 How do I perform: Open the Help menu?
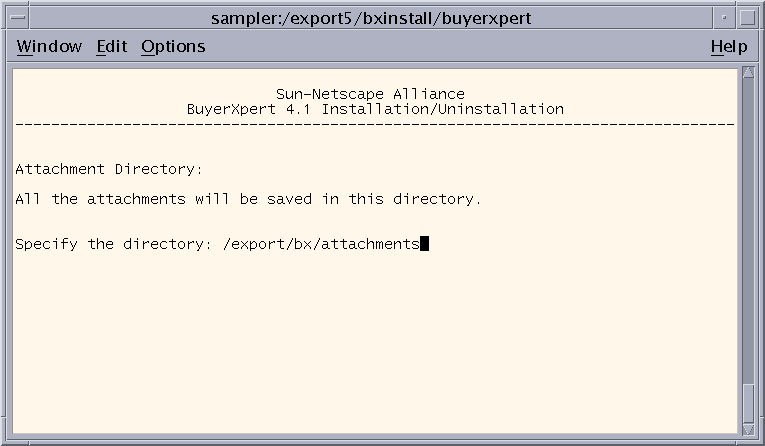pos(729,47)
